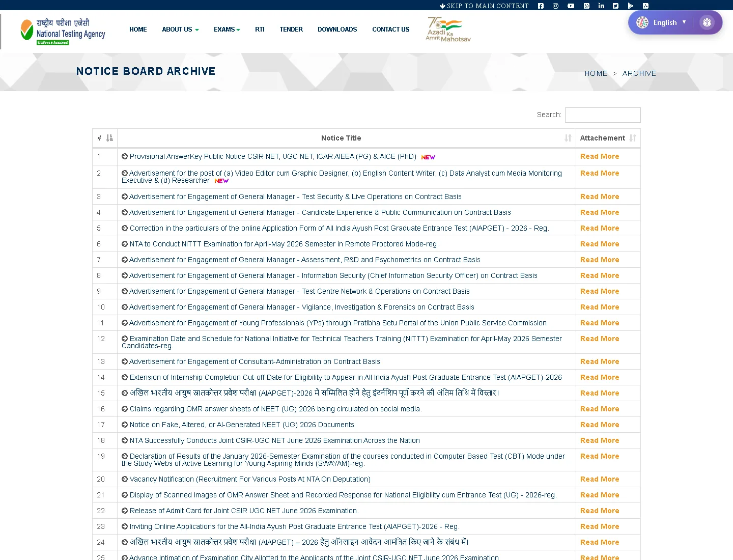Image resolution: width=733 pixels, height=560 pixels.
Task: Open the YouTube icon in top bar
Action: point(571,6)
